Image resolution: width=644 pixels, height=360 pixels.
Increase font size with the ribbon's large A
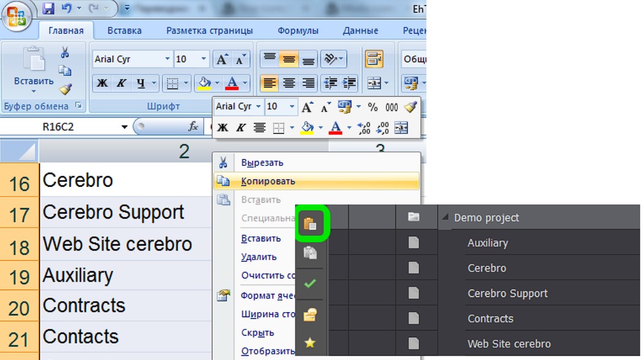222,59
